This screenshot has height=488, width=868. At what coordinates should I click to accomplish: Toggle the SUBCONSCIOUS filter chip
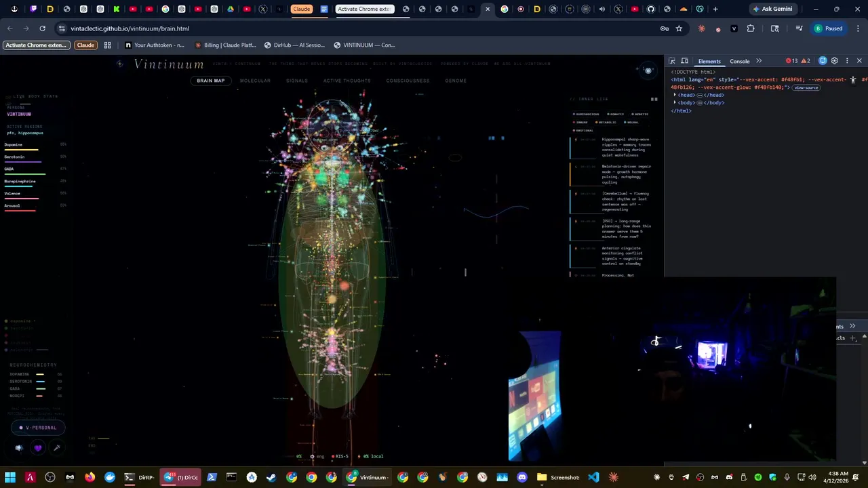coord(586,114)
